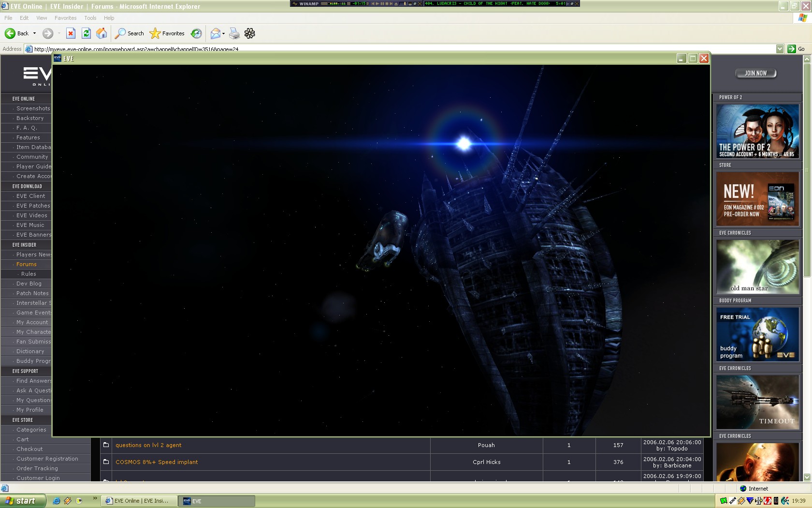Click the red lightning icon in system tray
812x508 pixels.
click(768, 501)
